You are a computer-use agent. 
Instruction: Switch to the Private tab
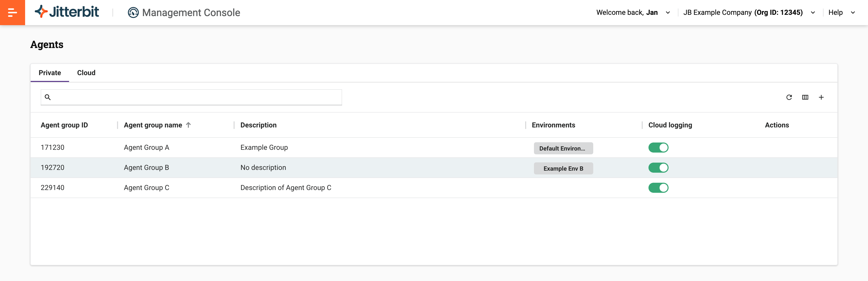(x=50, y=73)
